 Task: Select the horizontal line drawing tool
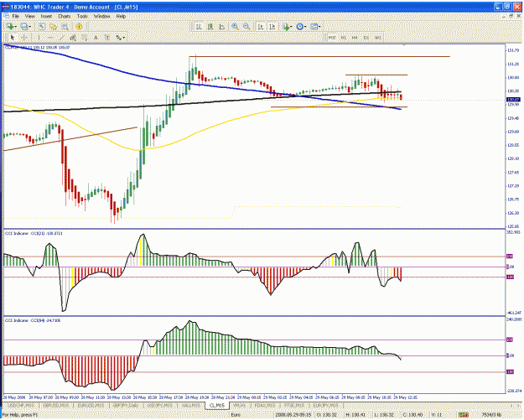(50, 38)
